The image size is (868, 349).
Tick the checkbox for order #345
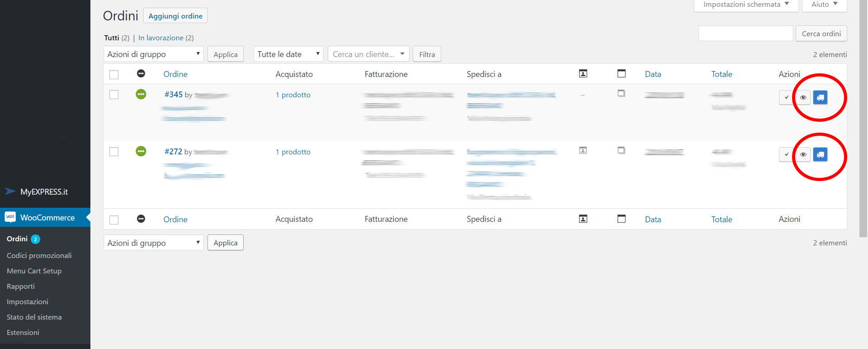[114, 95]
